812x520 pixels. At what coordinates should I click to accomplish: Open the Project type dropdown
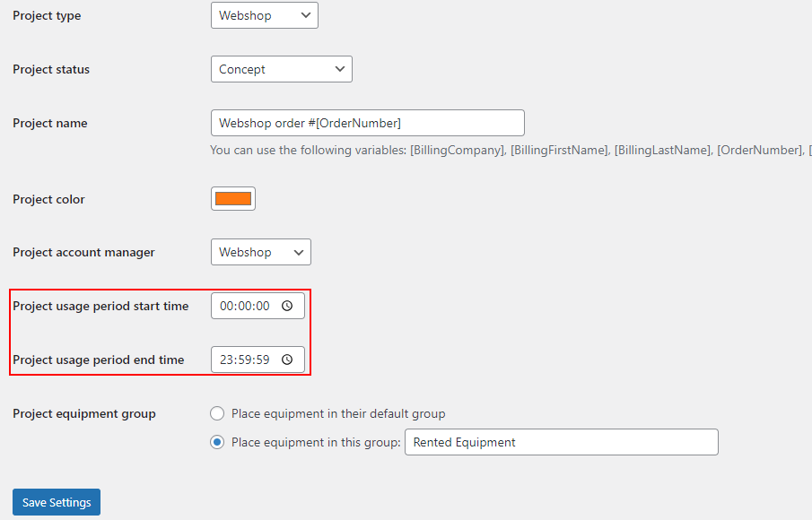coord(264,15)
